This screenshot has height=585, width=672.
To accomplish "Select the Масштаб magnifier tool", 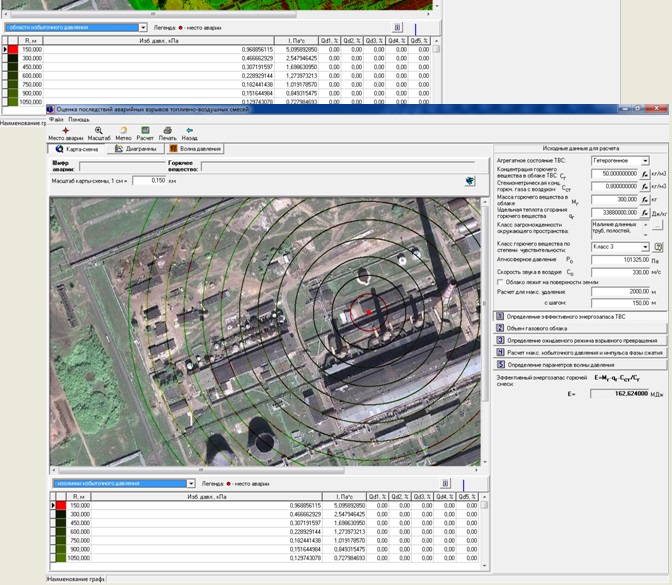I will (x=99, y=132).
